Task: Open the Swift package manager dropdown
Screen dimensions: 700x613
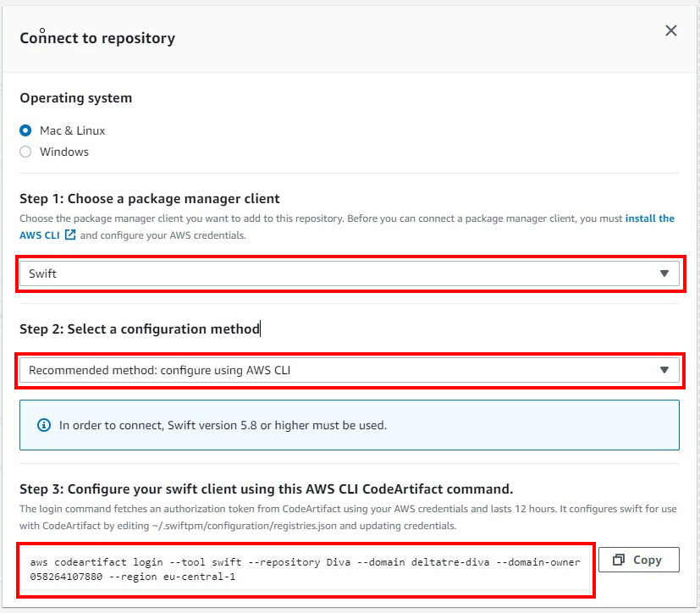Action: [349, 273]
